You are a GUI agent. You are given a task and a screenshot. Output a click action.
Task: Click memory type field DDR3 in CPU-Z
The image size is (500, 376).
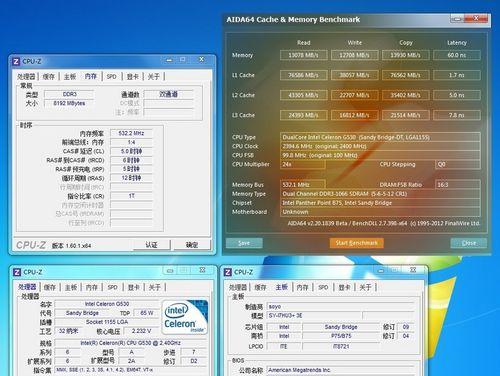pos(69,94)
